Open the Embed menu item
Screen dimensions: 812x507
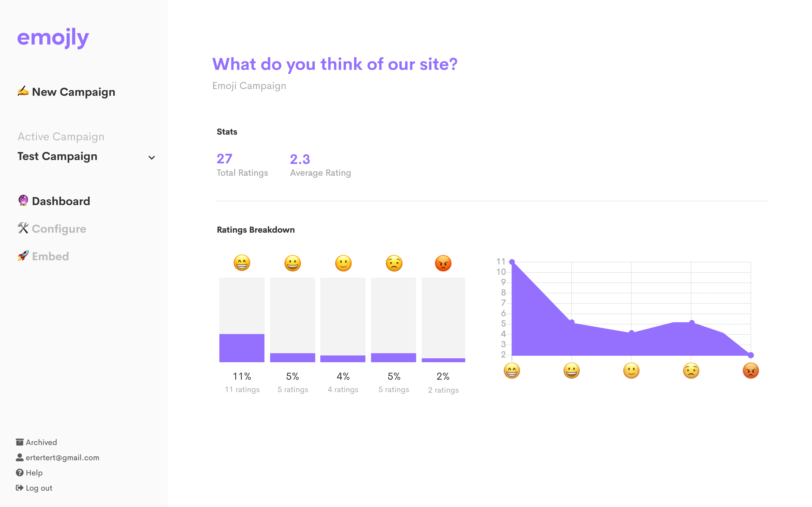coord(50,256)
